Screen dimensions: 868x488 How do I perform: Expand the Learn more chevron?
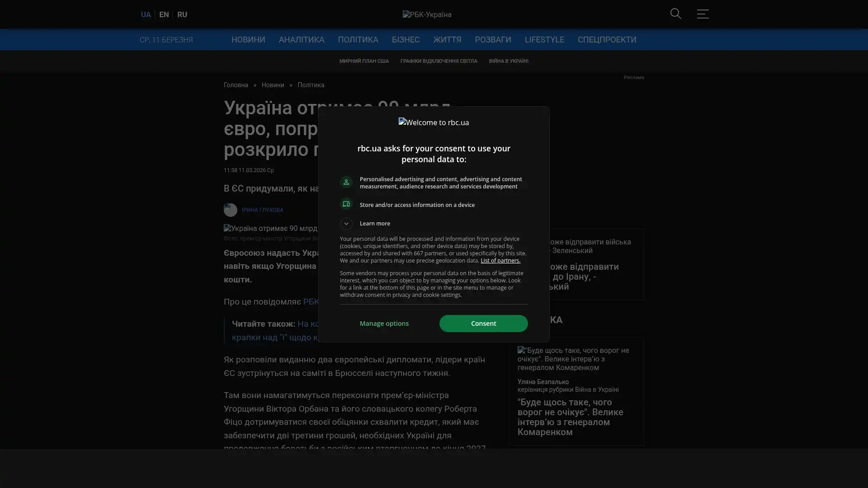coord(346,224)
